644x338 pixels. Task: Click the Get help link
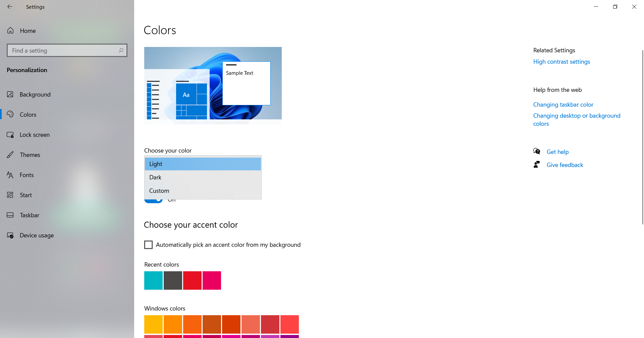[557, 152]
